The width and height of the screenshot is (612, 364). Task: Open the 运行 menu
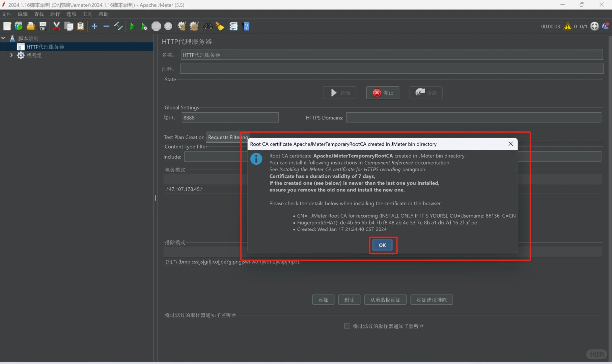pos(55,14)
